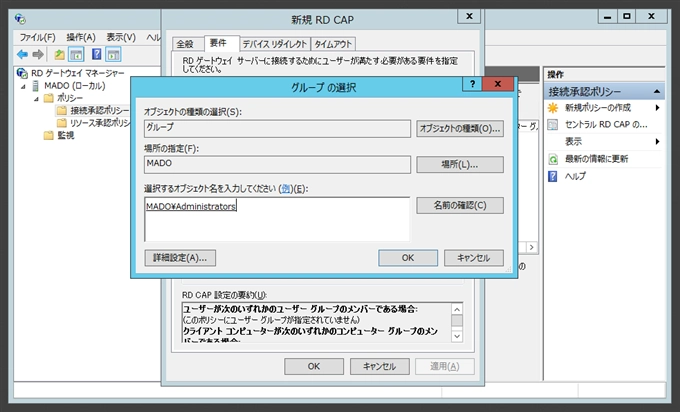This screenshot has width=680, height=412.
Task: Click the blue Help toolbar icon
Action: click(x=97, y=54)
